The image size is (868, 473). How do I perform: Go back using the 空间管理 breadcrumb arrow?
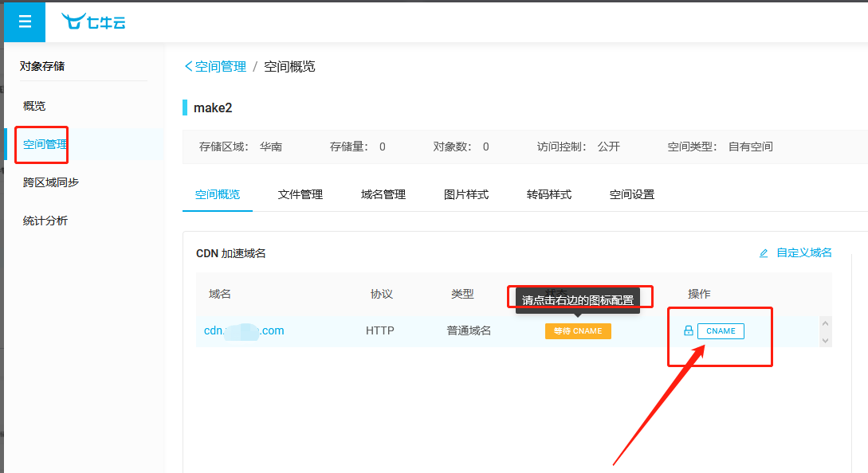point(188,67)
